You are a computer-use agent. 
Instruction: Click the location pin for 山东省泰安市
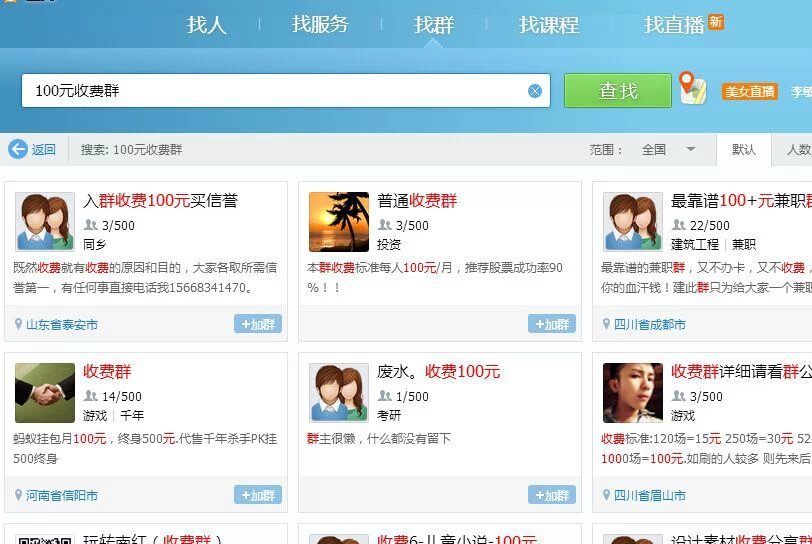pyautogui.click(x=18, y=324)
